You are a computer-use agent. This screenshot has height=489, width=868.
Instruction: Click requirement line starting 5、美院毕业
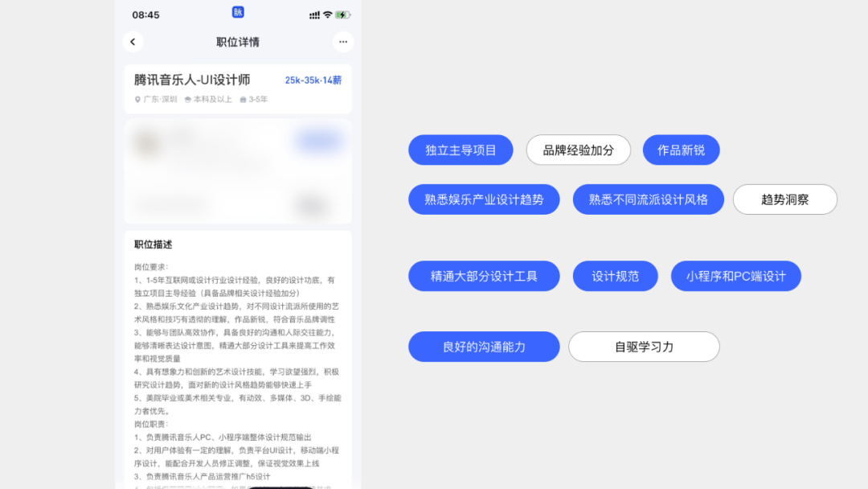click(237, 405)
